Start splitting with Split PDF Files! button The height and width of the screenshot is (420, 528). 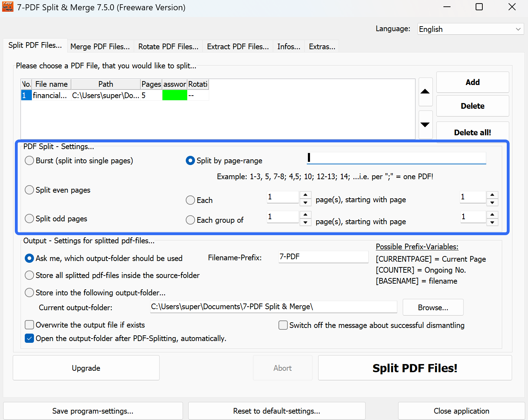[415, 368]
